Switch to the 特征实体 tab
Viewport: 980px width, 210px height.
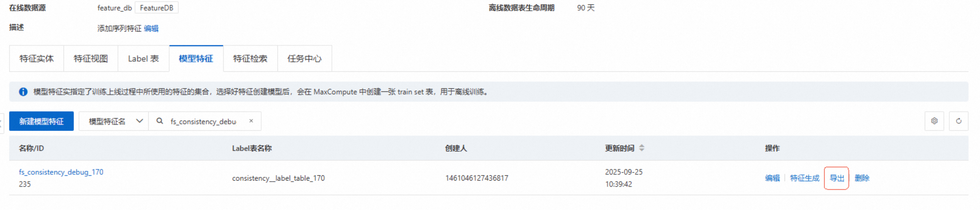click(x=36, y=59)
